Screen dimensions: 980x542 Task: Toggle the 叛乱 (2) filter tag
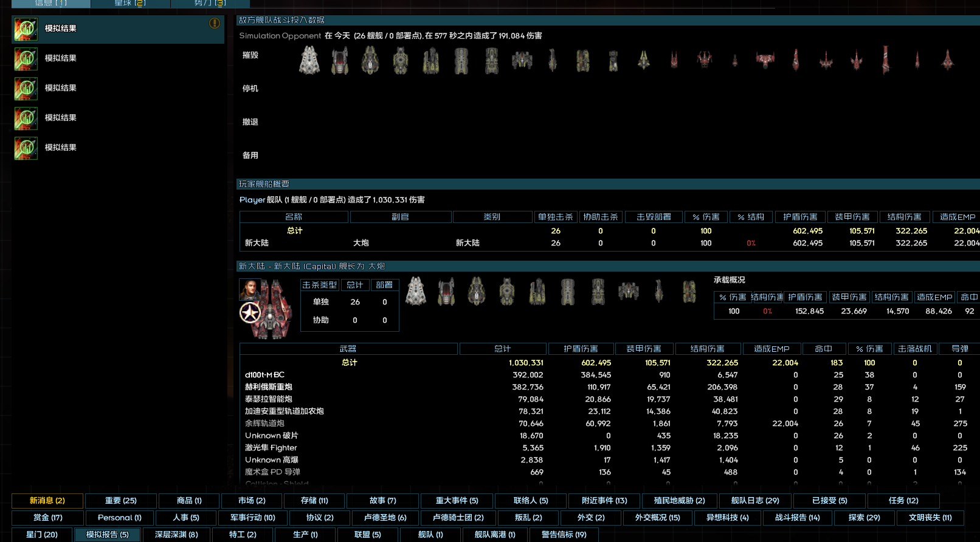[x=528, y=518]
